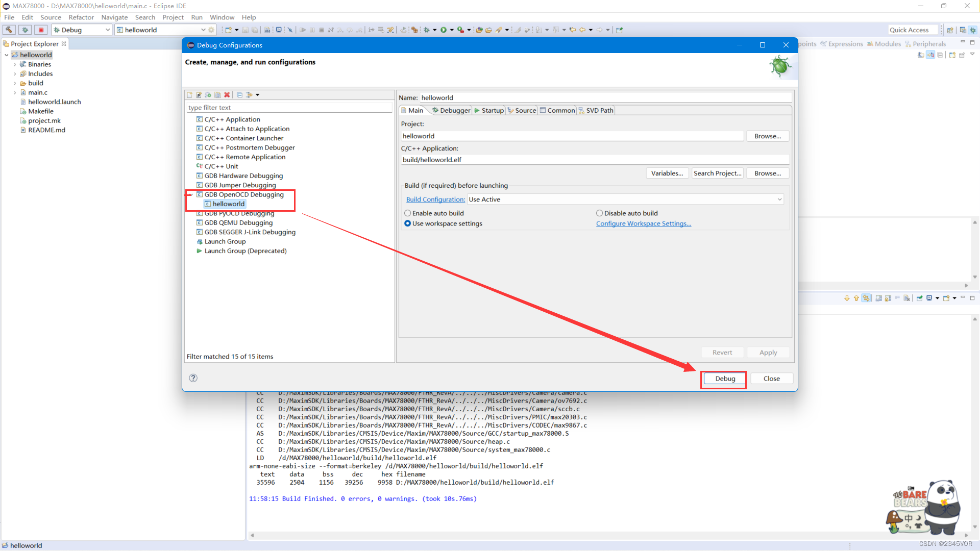Open filter options dropdown arrow in dialog toolbar
The width and height of the screenshot is (980, 551).
tap(258, 95)
